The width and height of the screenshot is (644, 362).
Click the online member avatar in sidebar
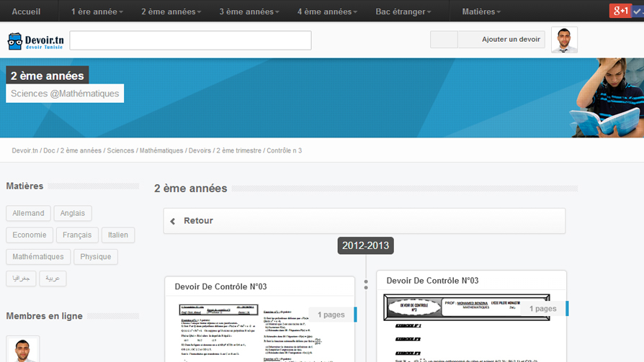coord(23,350)
